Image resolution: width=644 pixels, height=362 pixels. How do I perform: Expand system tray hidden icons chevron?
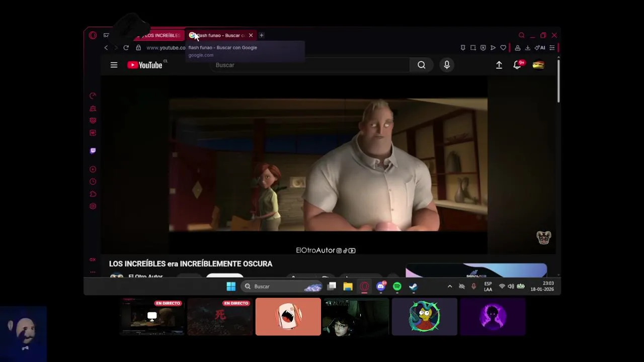coord(449,287)
